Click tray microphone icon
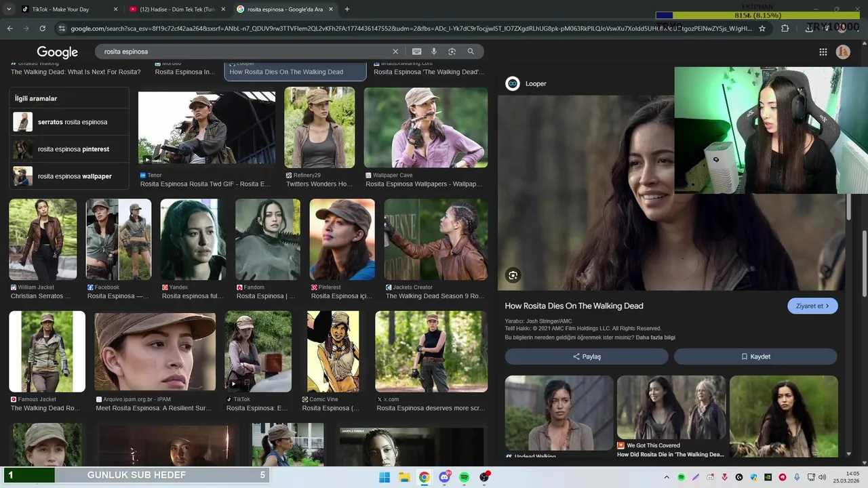868x488 pixels. 797,478
